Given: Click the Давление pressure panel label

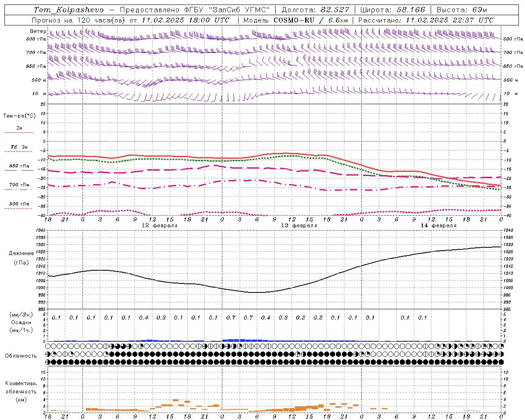Looking at the screenshot, I should (21, 253).
